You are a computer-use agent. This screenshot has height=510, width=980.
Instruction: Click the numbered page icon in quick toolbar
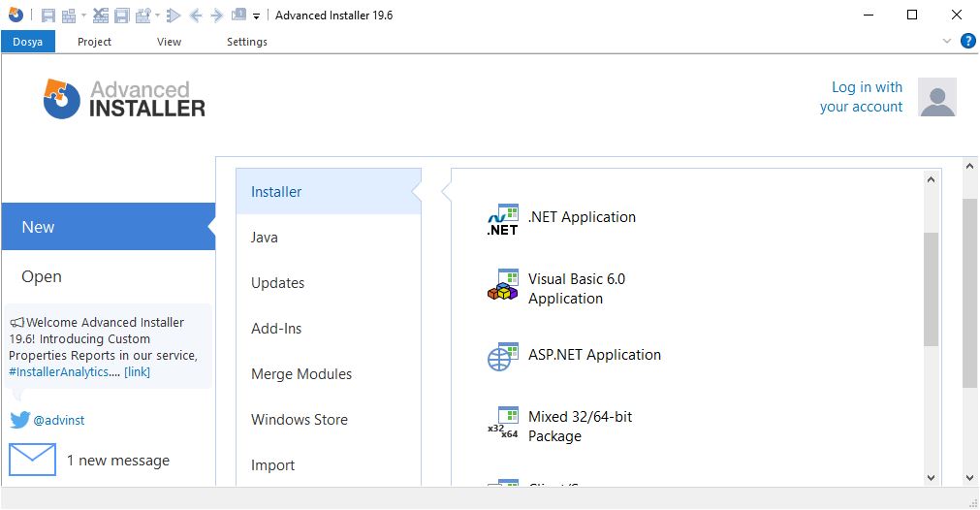click(238, 15)
